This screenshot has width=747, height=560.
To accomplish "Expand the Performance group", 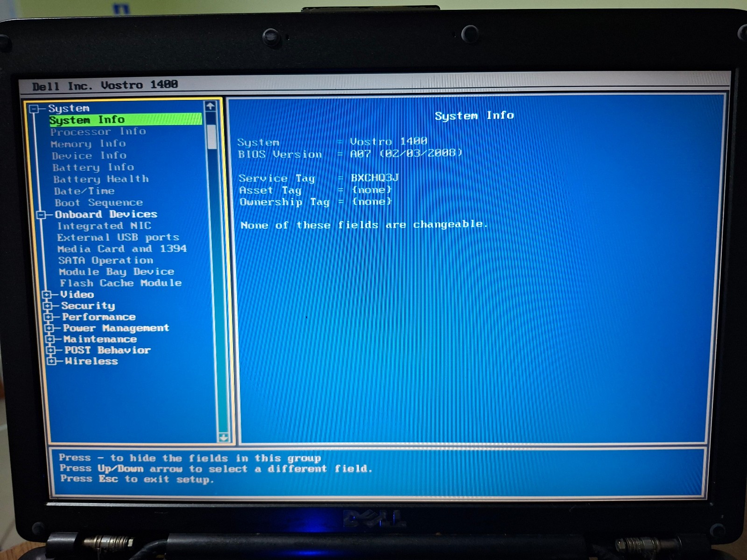I will tap(48, 317).
